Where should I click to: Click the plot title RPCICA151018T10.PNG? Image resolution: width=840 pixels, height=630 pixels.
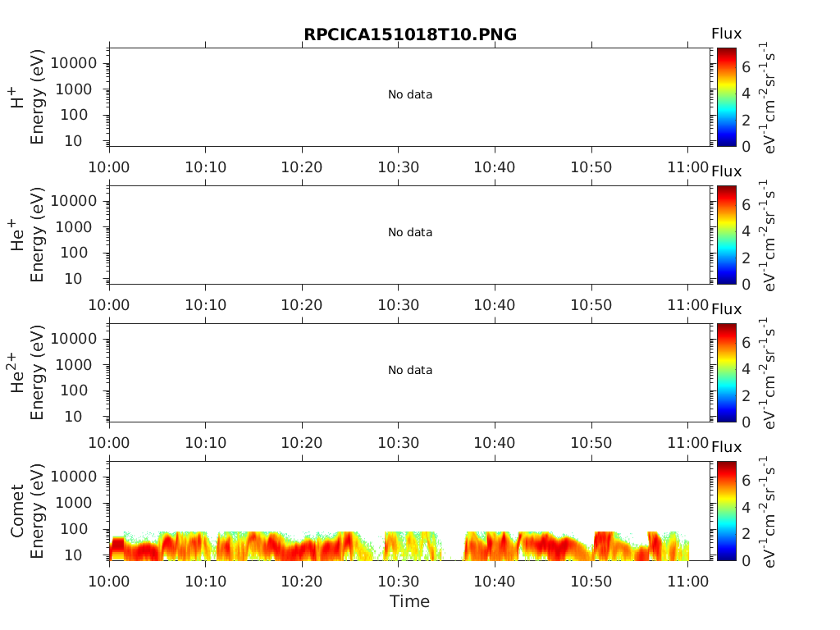[x=410, y=34]
